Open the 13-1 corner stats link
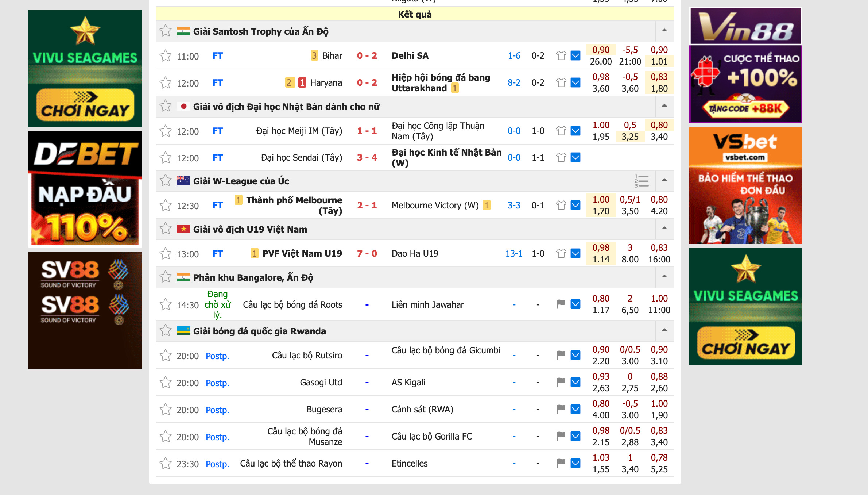The height and width of the screenshot is (495, 868). pyautogui.click(x=514, y=253)
